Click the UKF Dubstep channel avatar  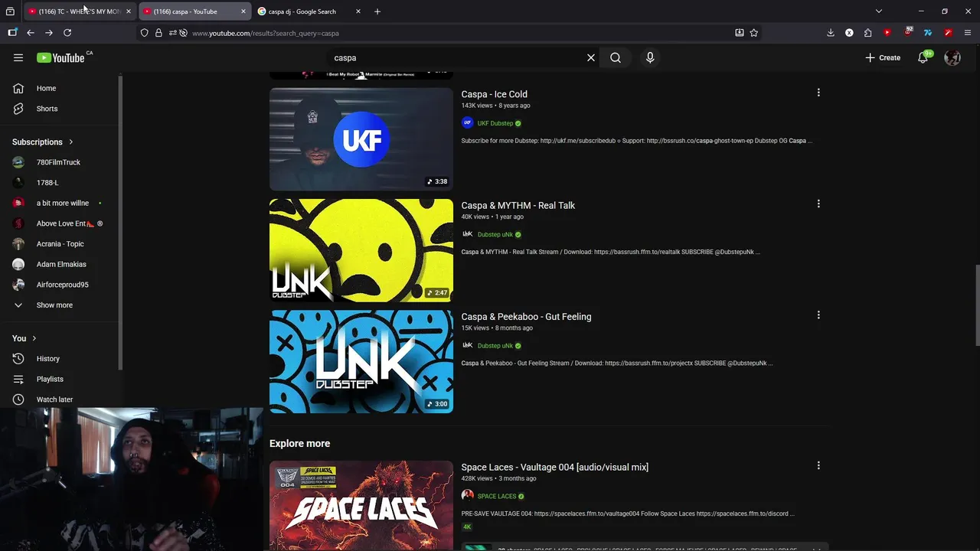467,123
